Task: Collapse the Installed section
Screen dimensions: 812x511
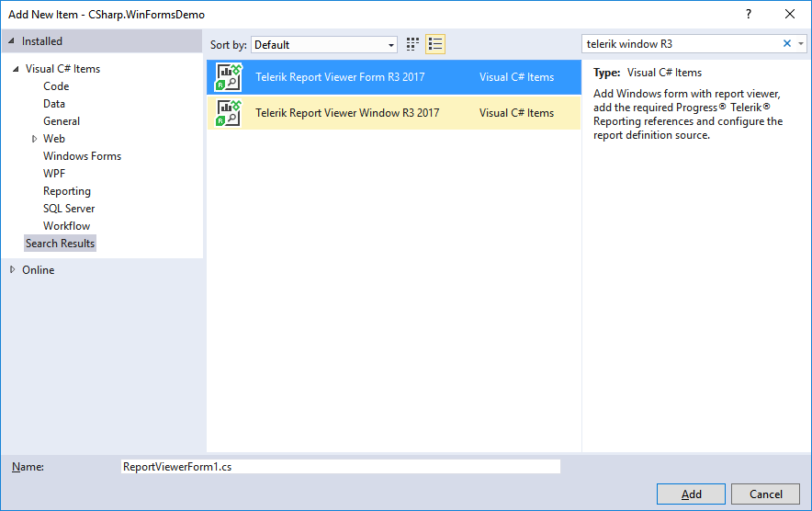Action: click(x=11, y=41)
